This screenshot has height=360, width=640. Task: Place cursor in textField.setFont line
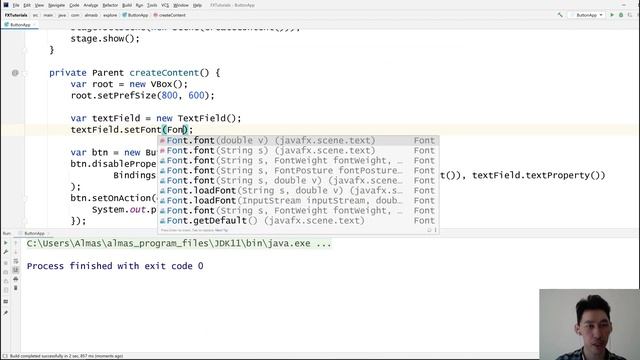[131, 130]
